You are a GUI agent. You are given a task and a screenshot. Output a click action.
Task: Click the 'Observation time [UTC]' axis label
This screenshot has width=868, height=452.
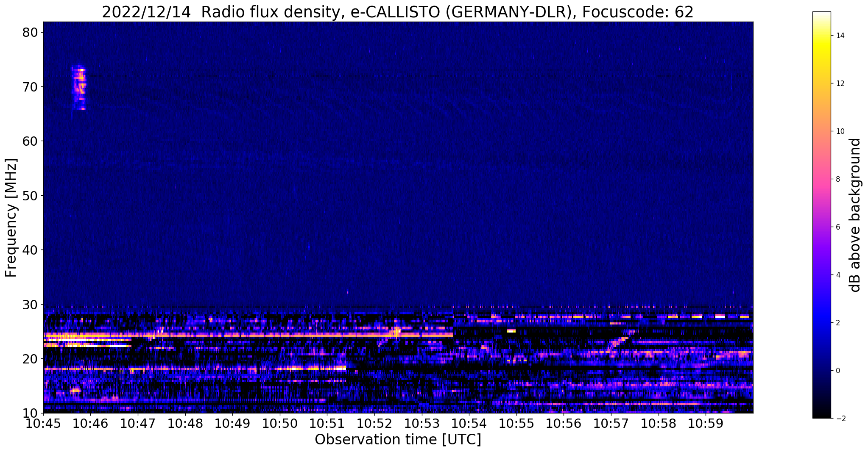click(x=398, y=440)
